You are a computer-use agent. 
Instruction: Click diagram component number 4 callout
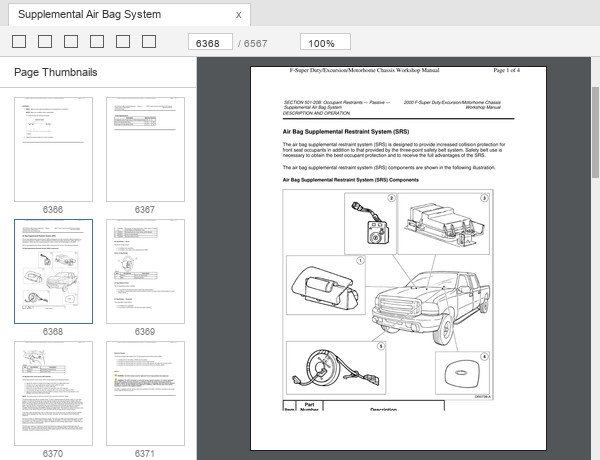[x=484, y=357]
